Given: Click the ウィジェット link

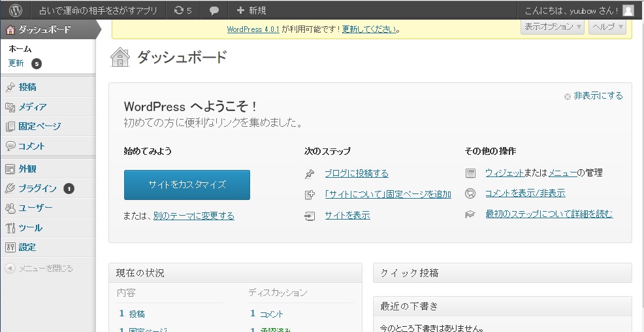Looking at the screenshot, I should [x=505, y=173].
